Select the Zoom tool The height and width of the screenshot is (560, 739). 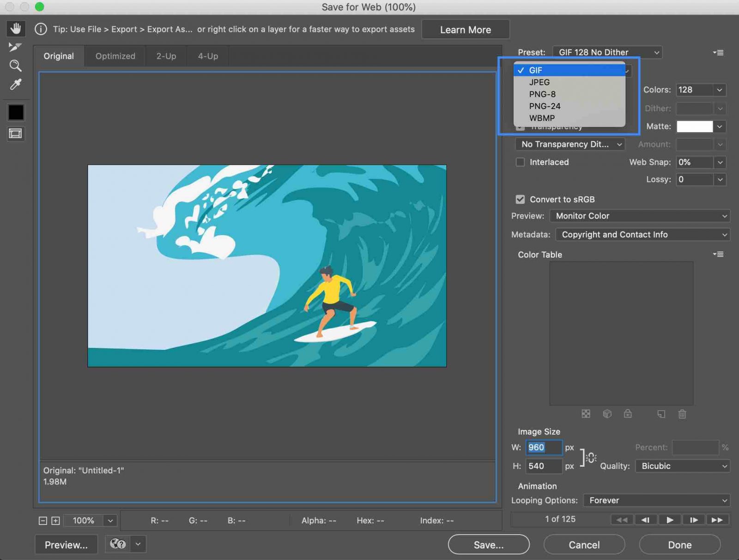pos(15,66)
